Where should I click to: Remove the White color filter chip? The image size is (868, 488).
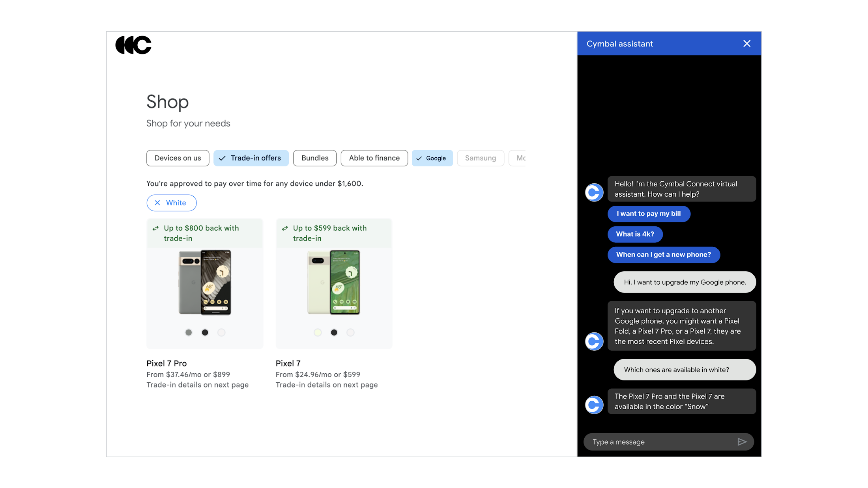(172, 203)
